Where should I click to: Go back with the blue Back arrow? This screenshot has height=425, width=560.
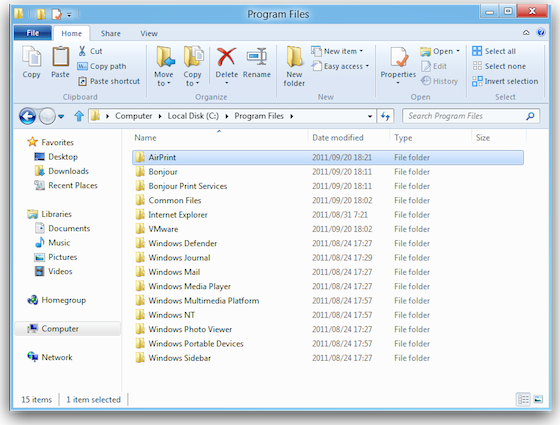coord(28,116)
